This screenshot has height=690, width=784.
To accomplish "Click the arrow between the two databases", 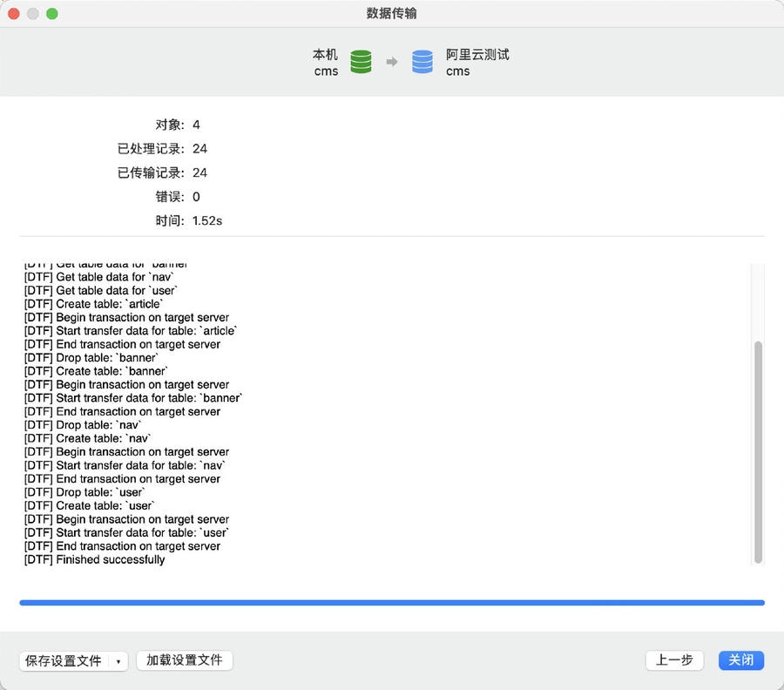I will point(392,62).
